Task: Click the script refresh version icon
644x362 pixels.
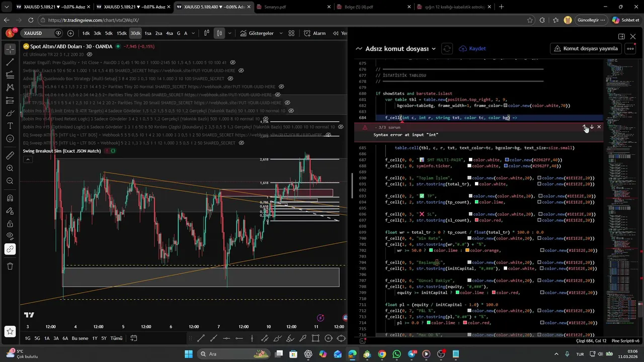Action: (x=446, y=49)
